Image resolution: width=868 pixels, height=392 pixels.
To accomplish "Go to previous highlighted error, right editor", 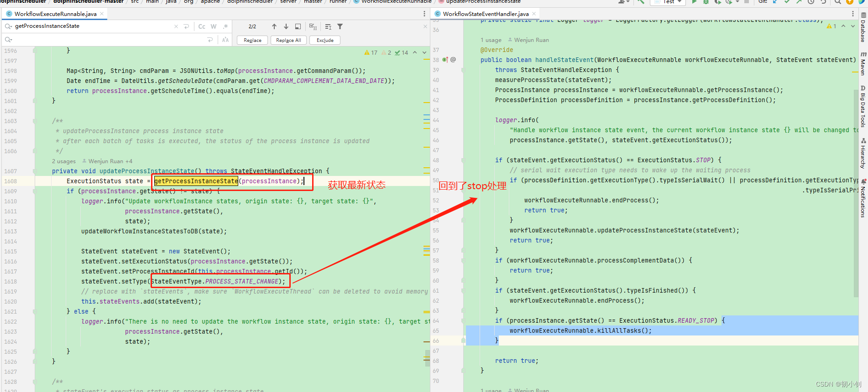I will (843, 26).
